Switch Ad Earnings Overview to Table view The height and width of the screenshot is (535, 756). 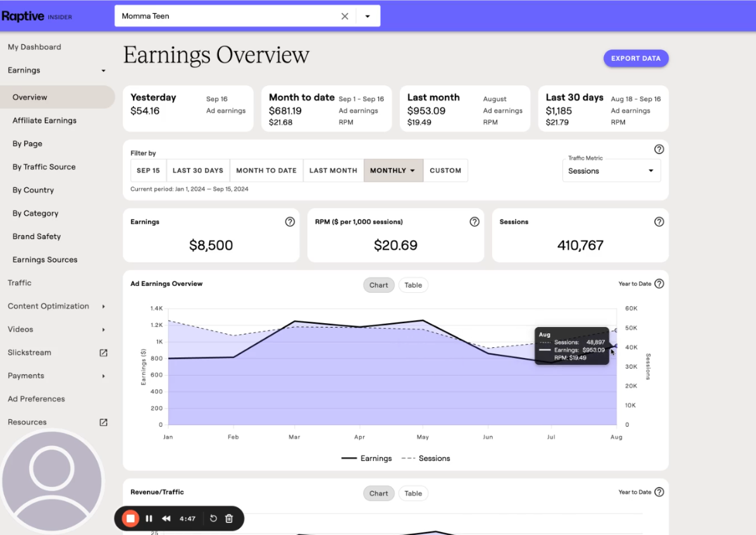[413, 285]
